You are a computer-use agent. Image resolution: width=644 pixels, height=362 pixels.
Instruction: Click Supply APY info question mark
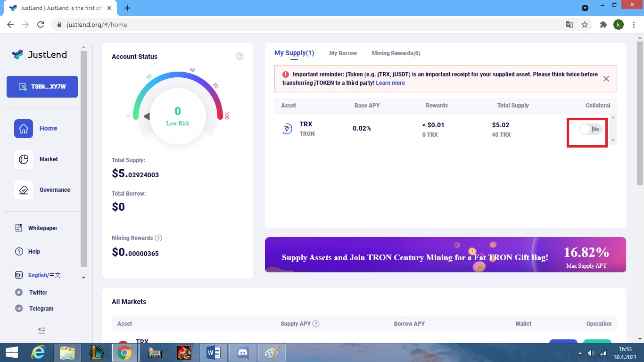316,324
